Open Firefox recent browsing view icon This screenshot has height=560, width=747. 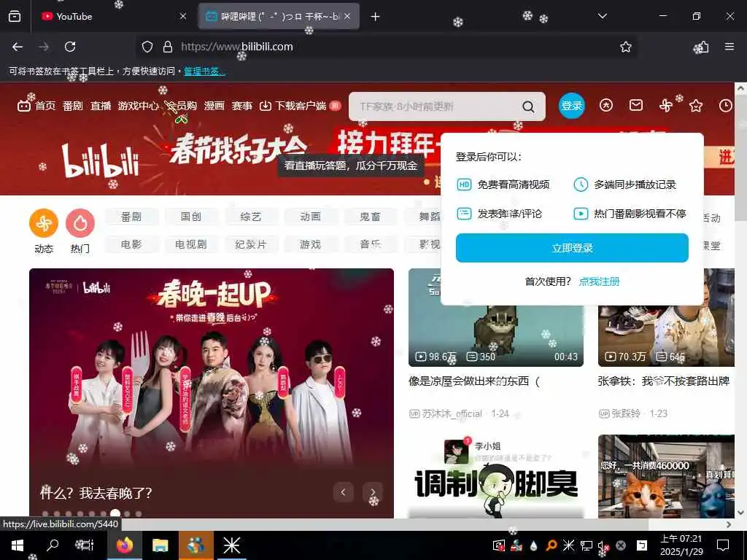point(15,16)
